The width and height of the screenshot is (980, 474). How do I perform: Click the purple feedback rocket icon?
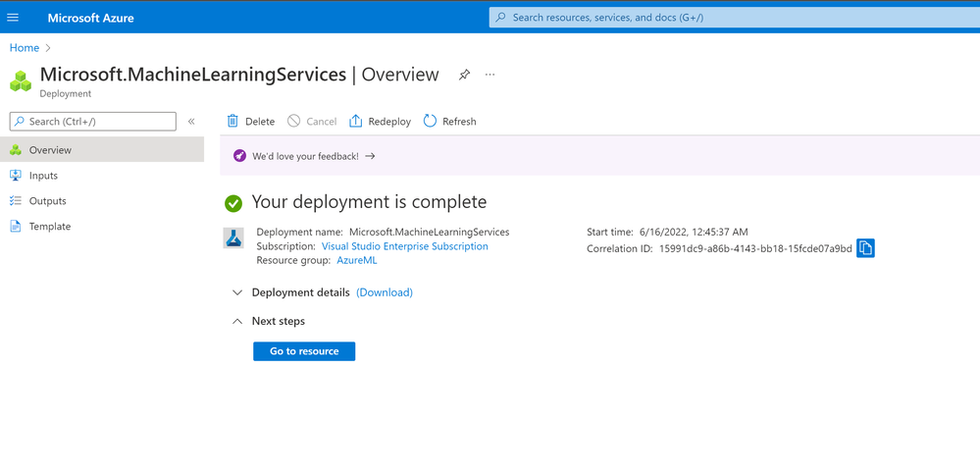click(240, 156)
